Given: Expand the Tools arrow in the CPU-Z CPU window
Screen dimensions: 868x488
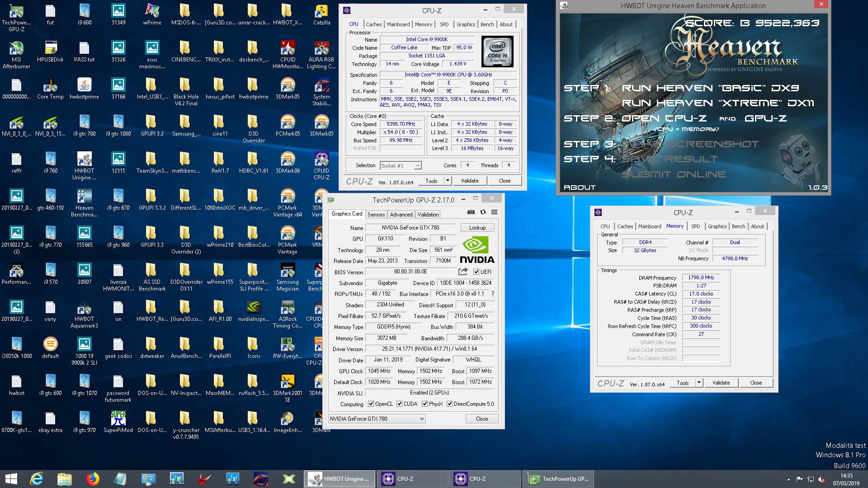Looking at the screenshot, I should coord(448,181).
